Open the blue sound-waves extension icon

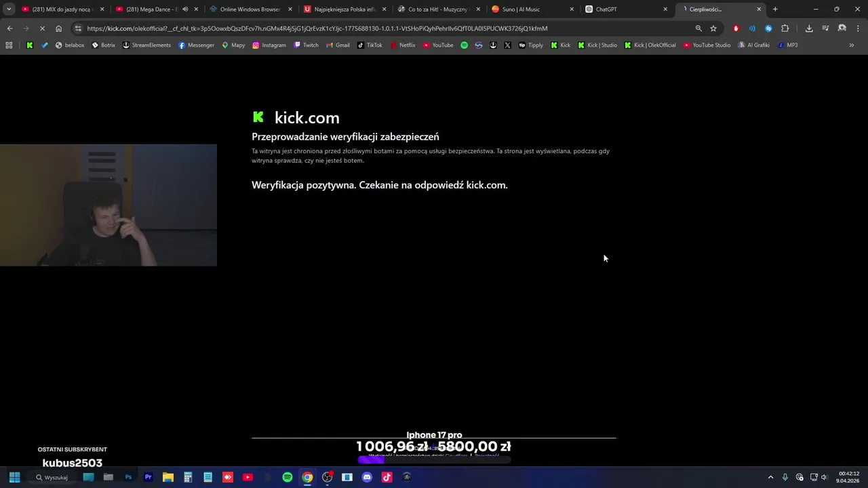click(x=752, y=28)
